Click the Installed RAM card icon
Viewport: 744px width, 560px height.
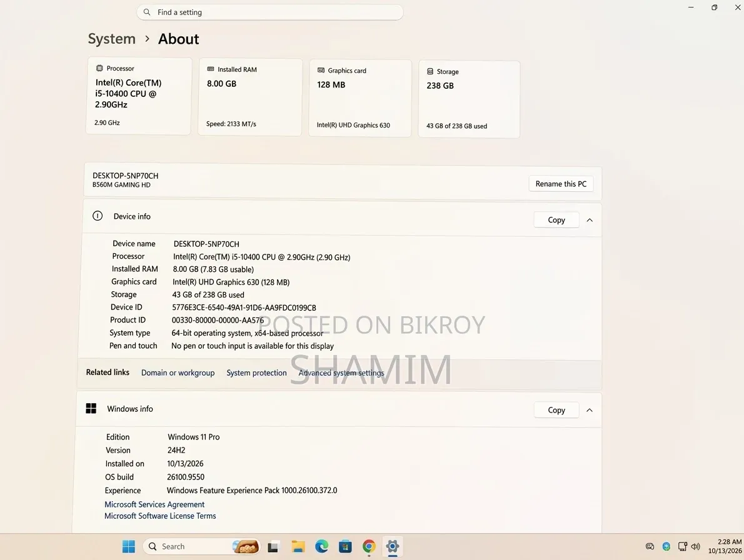click(211, 69)
